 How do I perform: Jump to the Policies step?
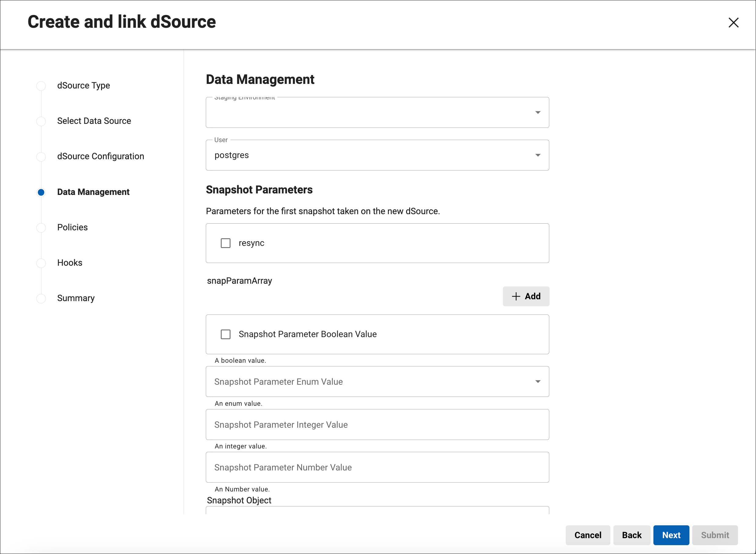coord(72,227)
